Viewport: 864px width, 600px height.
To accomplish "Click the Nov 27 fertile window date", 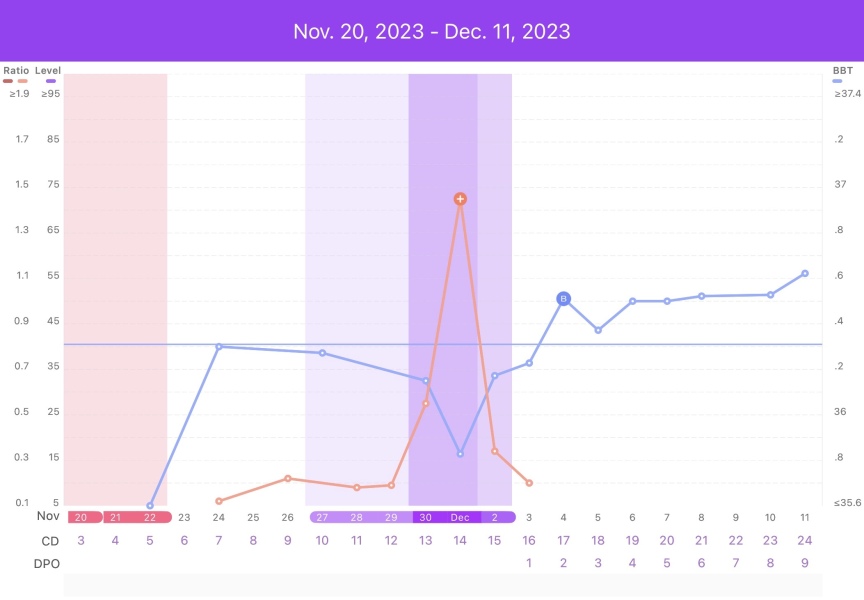I will point(322,517).
